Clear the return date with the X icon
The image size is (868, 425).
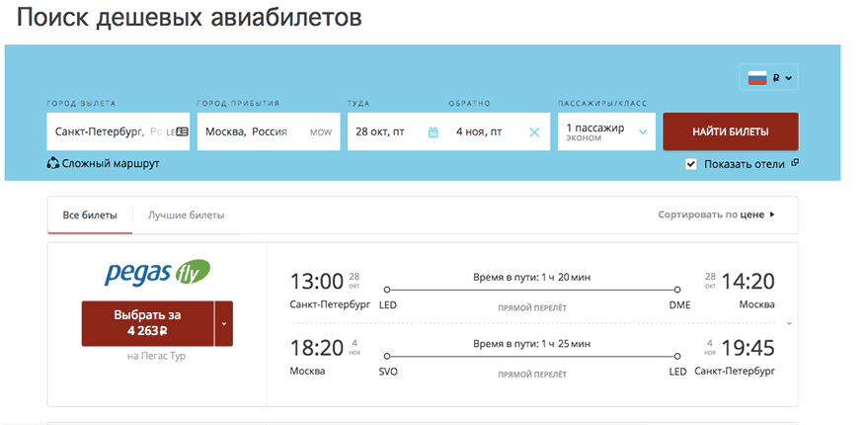click(534, 132)
